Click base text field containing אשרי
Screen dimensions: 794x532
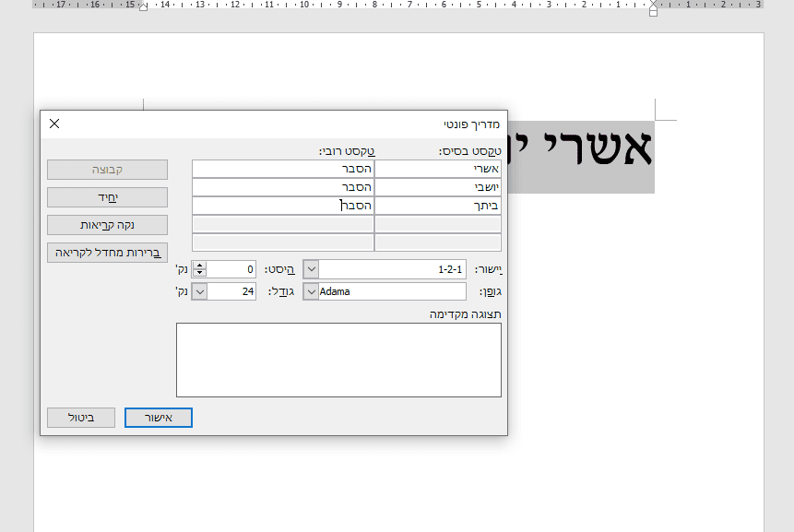[x=438, y=169]
